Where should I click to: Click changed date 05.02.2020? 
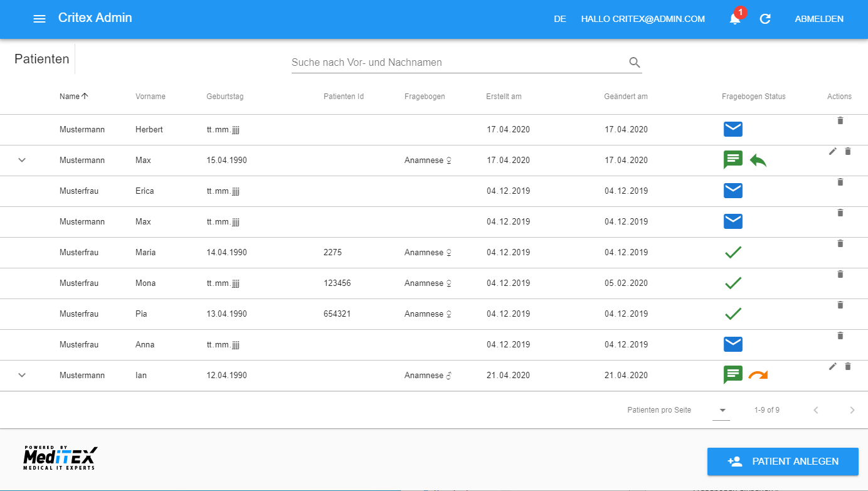click(626, 283)
